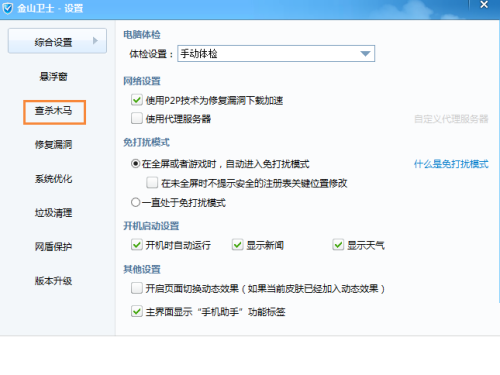Screen dimensions: 500x375
Task: Open 什么是免打扰模式 link
Action: tap(451, 164)
